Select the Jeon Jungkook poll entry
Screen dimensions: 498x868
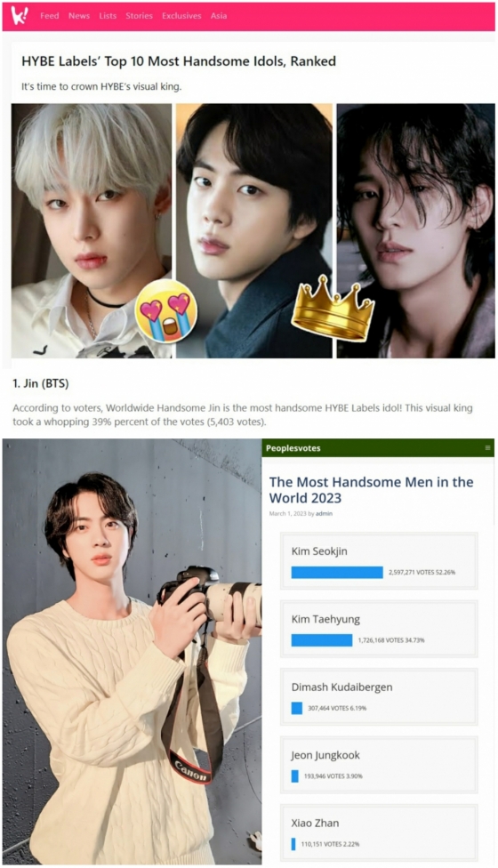(x=379, y=765)
